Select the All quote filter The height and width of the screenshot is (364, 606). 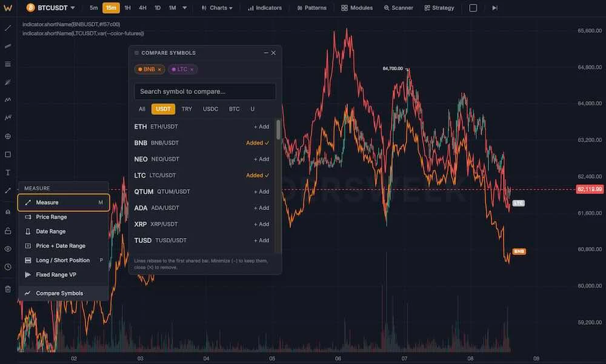click(x=142, y=109)
